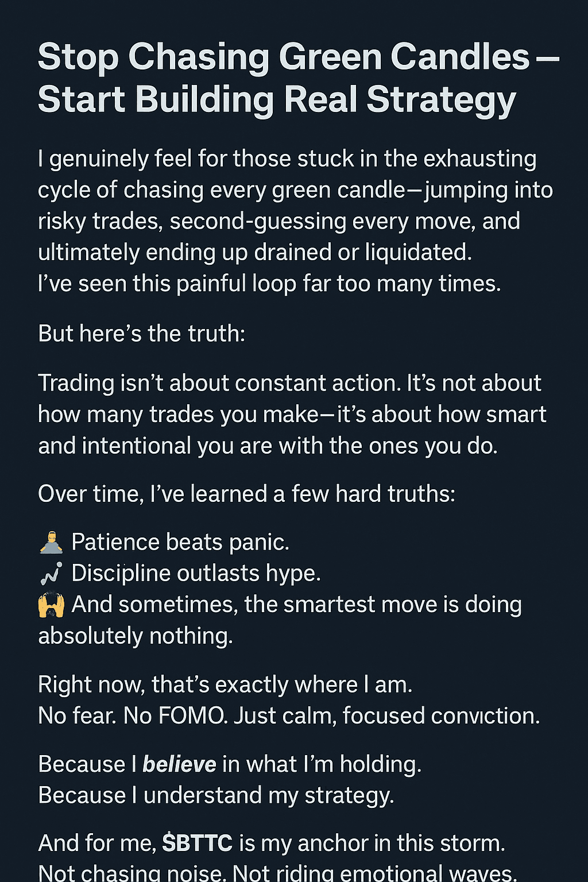Click the raised hands emoji before And sometimes
This screenshot has height=882, width=588.
(x=51, y=605)
